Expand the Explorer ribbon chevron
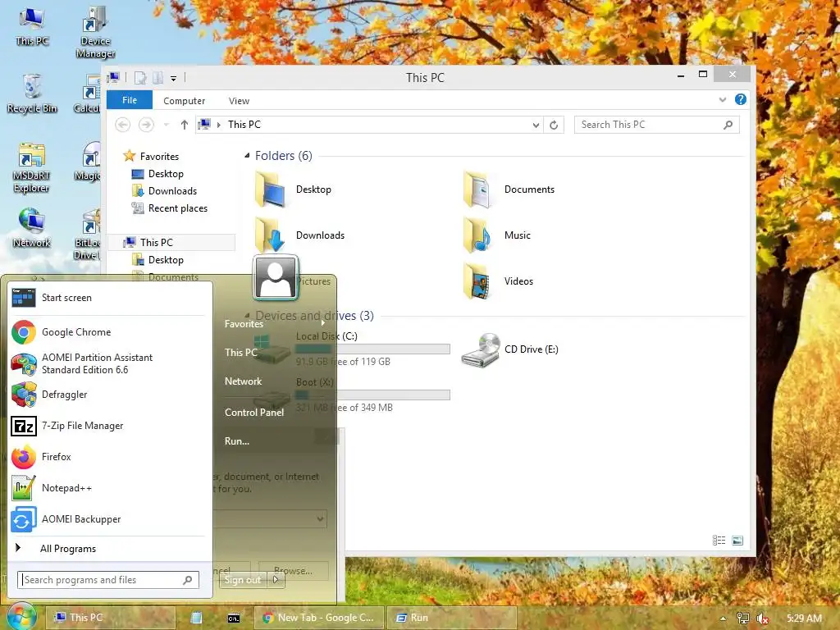Screen dimensions: 840x630 pos(722,99)
